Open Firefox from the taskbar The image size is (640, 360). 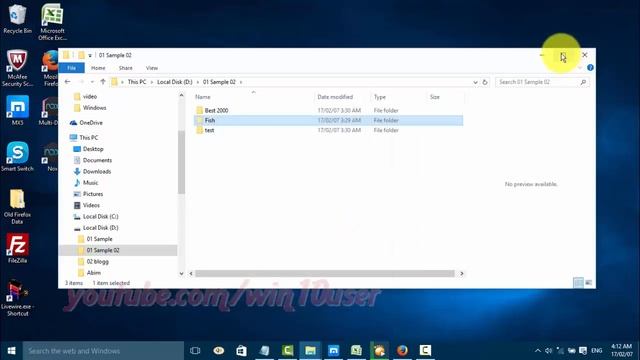click(402, 351)
